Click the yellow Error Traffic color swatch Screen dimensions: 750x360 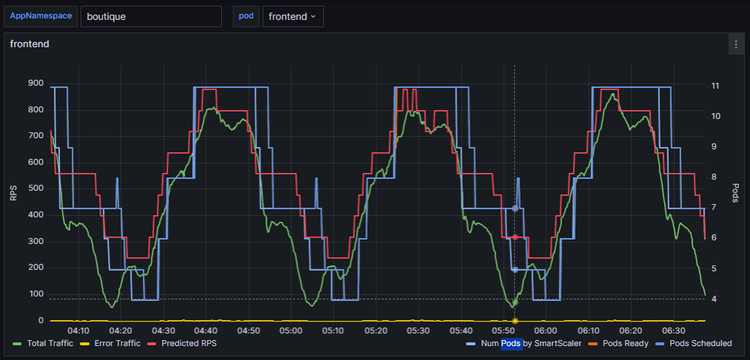(85, 344)
